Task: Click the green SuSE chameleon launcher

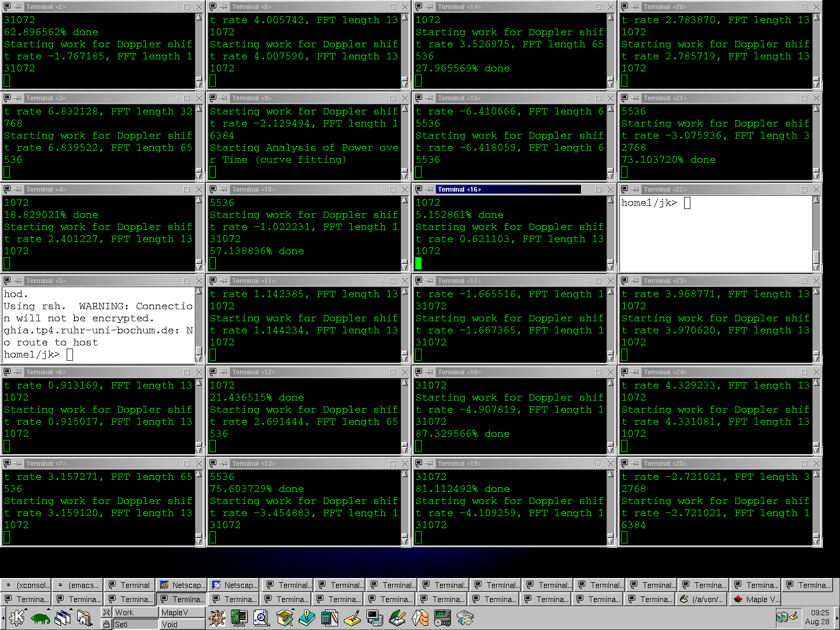Action: pos(40,618)
